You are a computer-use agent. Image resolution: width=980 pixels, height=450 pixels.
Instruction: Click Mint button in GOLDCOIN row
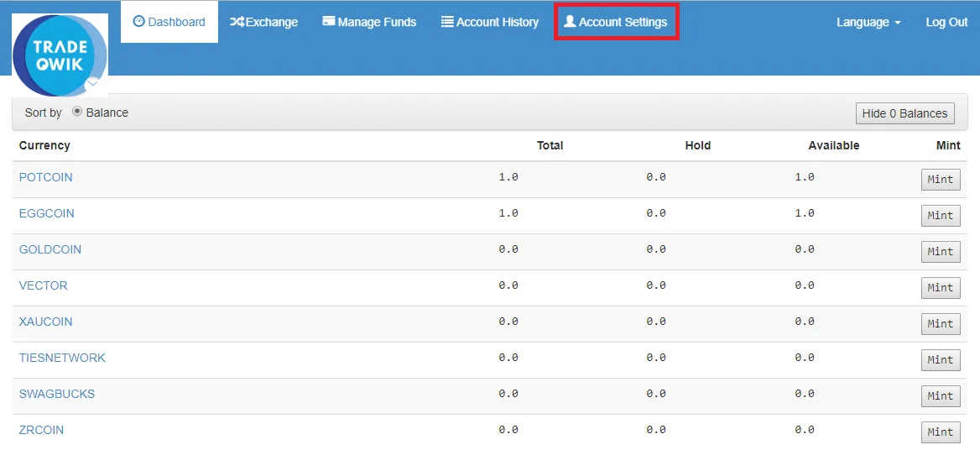point(941,252)
